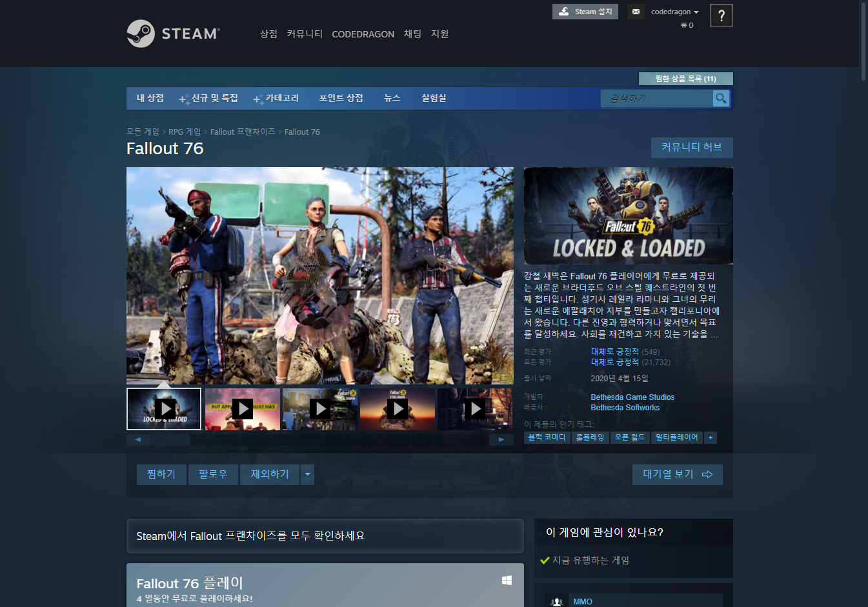Expand the 제외하기 dropdown arrow
This screenshot has width=868, height=607.
pyautogui.click(x=308, y=474)
